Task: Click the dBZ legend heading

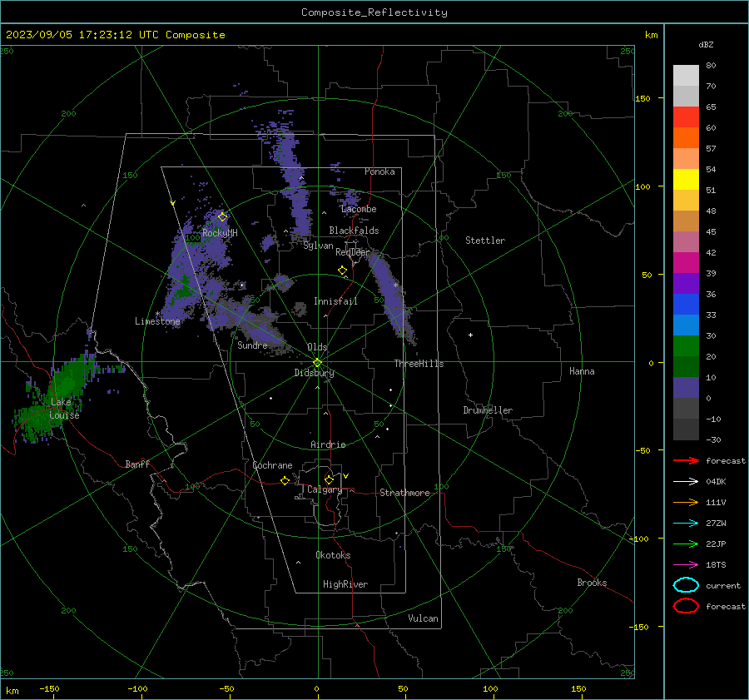Action: click(706, 45)
